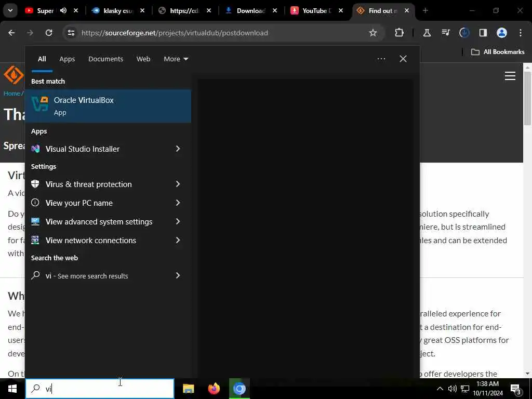The height and width of the screenshot is (399, 532).
Task: Select the Documents search filter tab
Action: click(x=105, y=59)
